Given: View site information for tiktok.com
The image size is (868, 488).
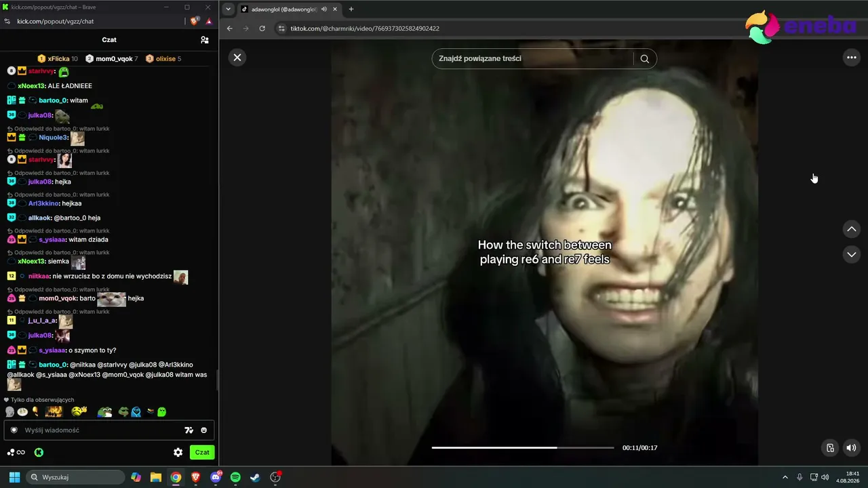Looking at the screenshot, I should (281, 28).
